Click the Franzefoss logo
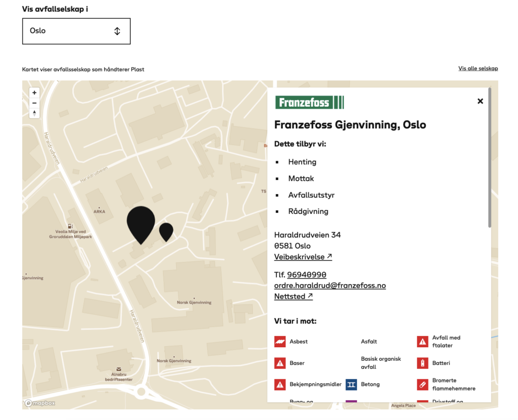 point(310,103)
